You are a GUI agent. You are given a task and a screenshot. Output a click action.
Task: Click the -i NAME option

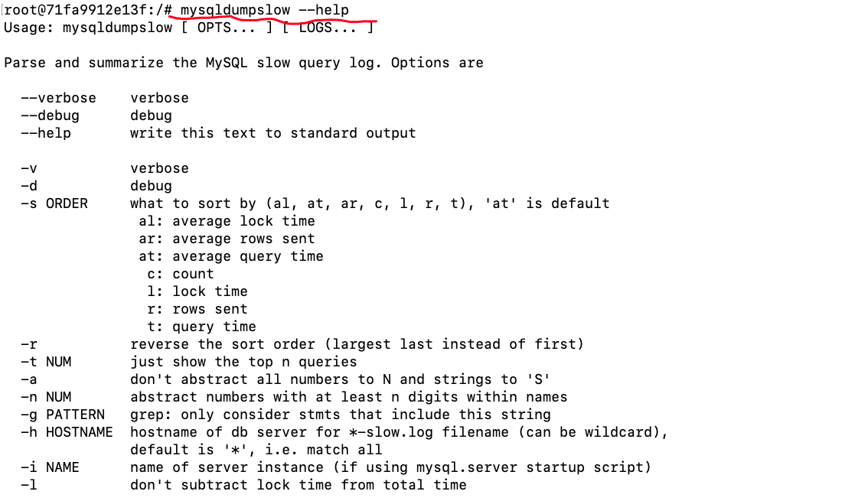coord(50,467)
